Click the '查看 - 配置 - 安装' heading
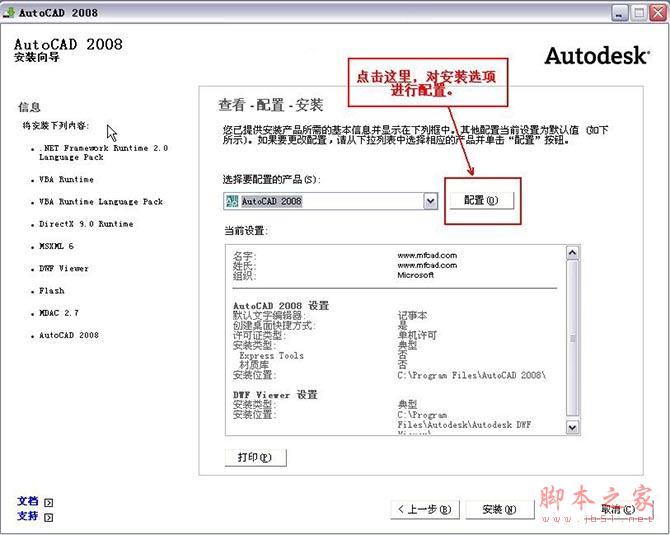The width and height of the screenshot is (670, 535). (x=270, y=105)
